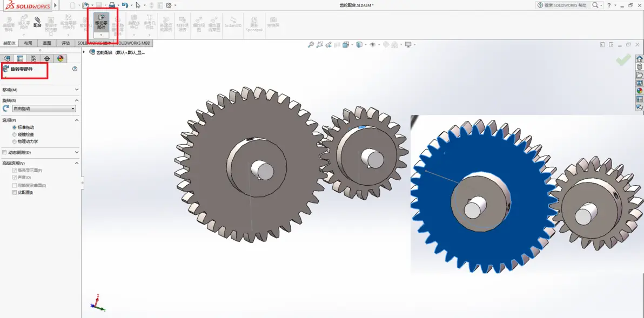Click the Undo arrow icon

coord(125,5)
